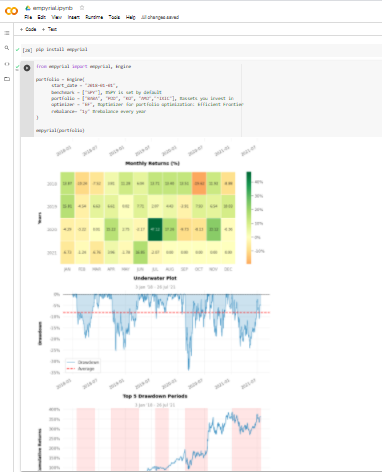The height and width of the screenshot is (472, 382).
Task: Click the benchmark line in the code
Action: (106, 92)
